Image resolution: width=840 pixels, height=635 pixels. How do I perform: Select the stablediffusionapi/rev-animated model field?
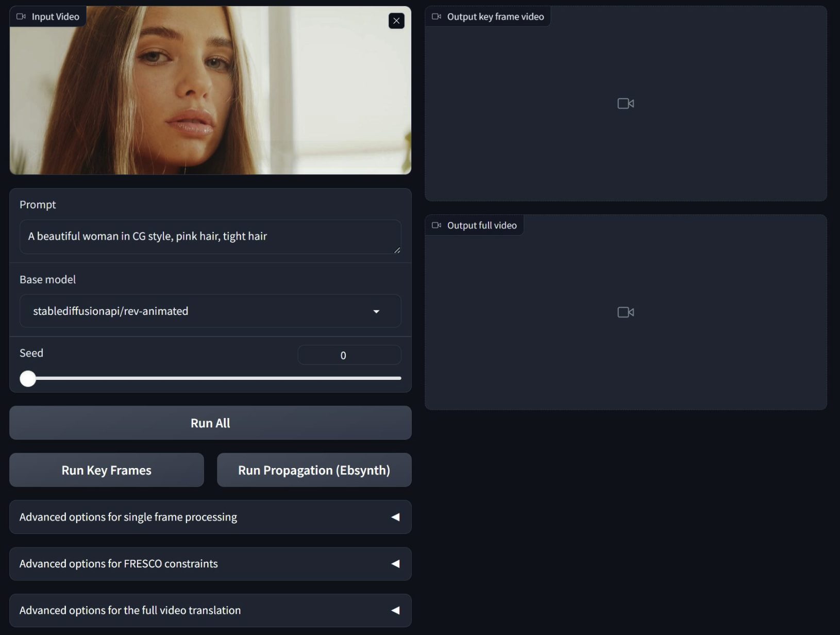coord(196,311)
